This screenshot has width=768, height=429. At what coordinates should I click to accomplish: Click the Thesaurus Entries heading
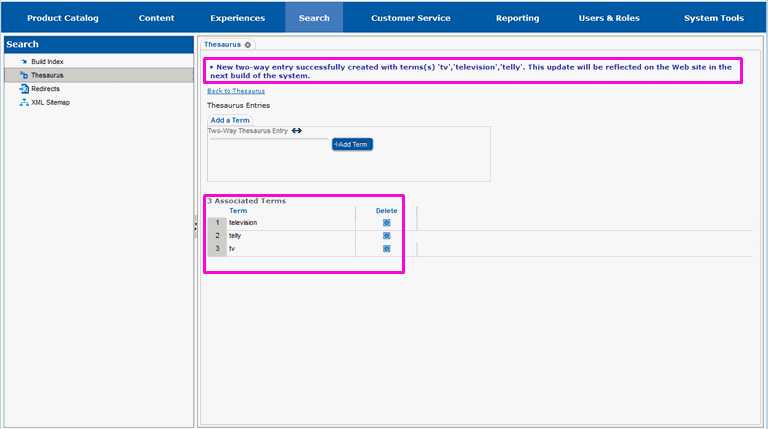coord(239,105)
